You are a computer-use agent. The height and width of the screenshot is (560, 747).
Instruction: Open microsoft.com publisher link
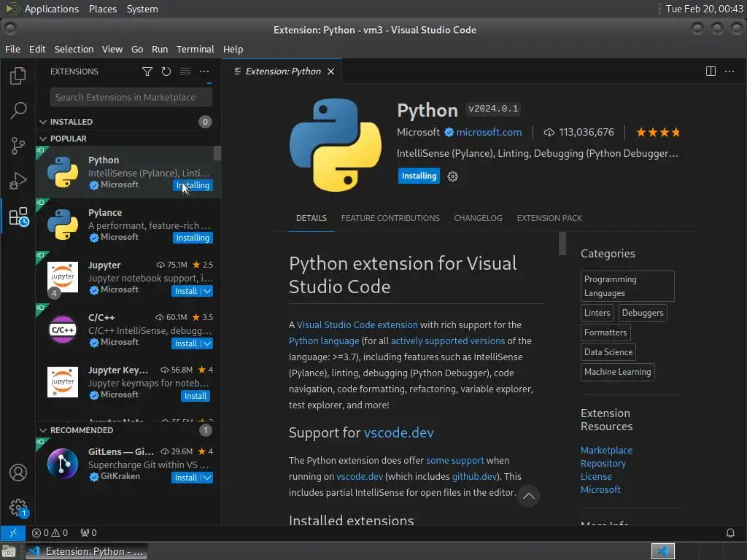tap(489, 133)
